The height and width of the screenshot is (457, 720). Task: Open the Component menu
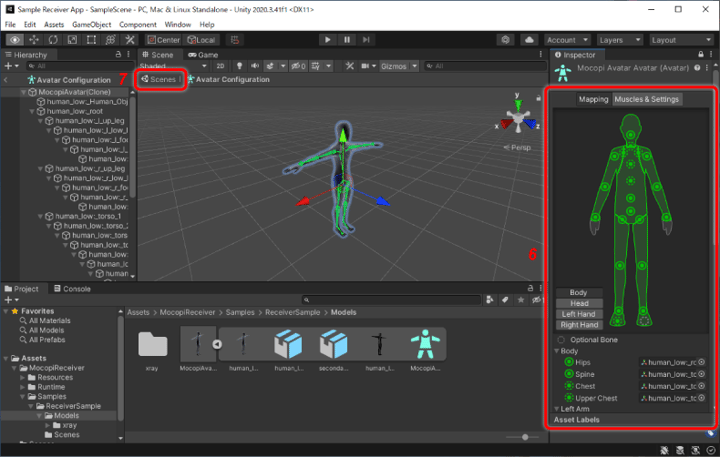pos(138,24)
